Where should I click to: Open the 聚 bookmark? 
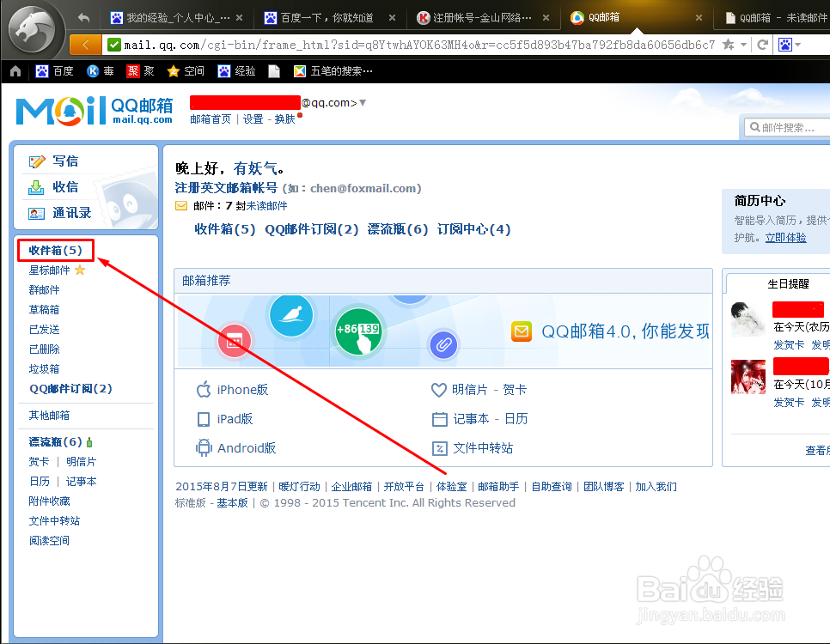140,71
